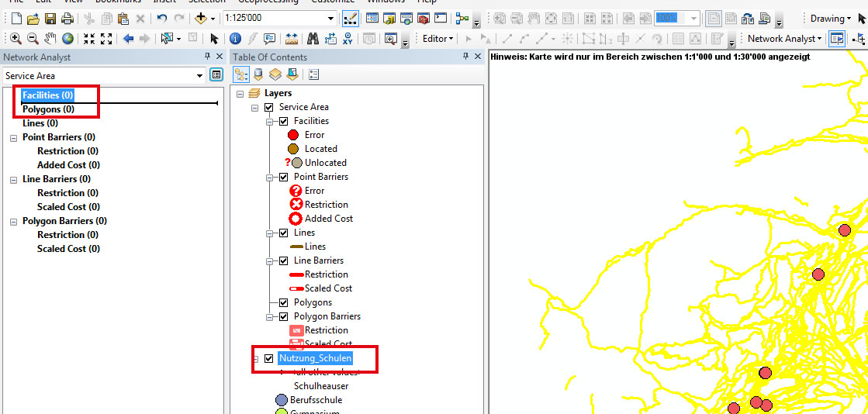
Task: Open the Editor Toolbar icon
Action: (348, 18)
